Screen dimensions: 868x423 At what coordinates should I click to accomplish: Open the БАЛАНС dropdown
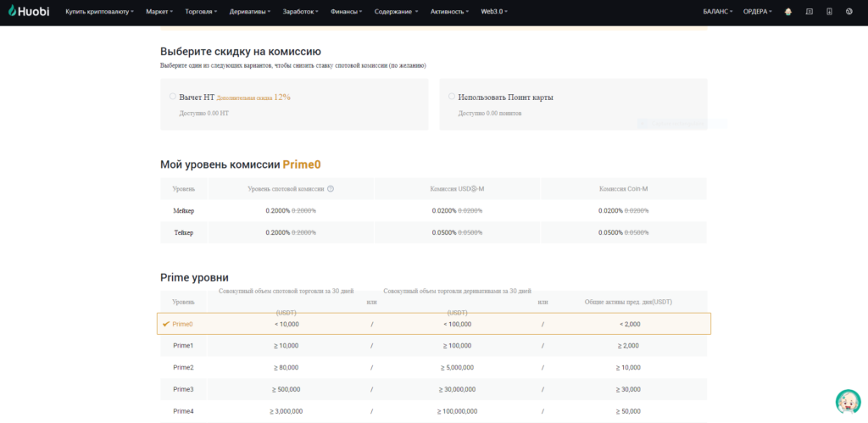718,12
